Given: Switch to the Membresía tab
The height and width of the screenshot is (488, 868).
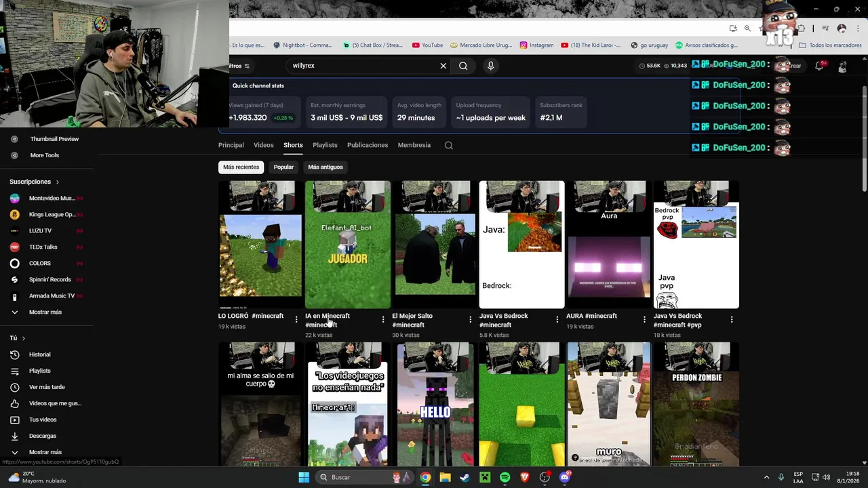Looking at the screenshot, I should pyautogui.click(x=414, y=145).
